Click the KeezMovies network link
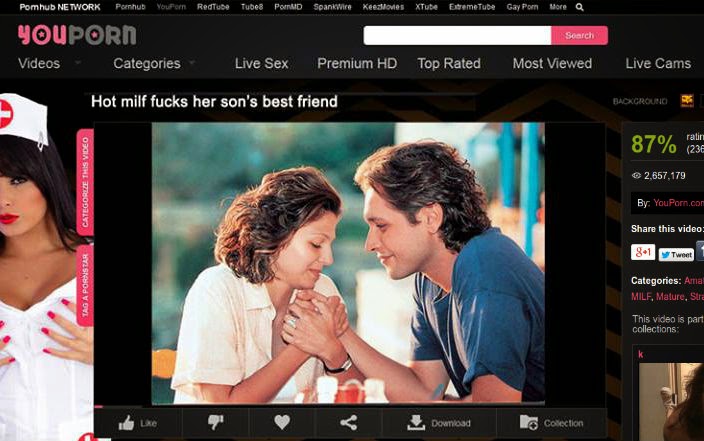704x441 pixels. [383, 7]
